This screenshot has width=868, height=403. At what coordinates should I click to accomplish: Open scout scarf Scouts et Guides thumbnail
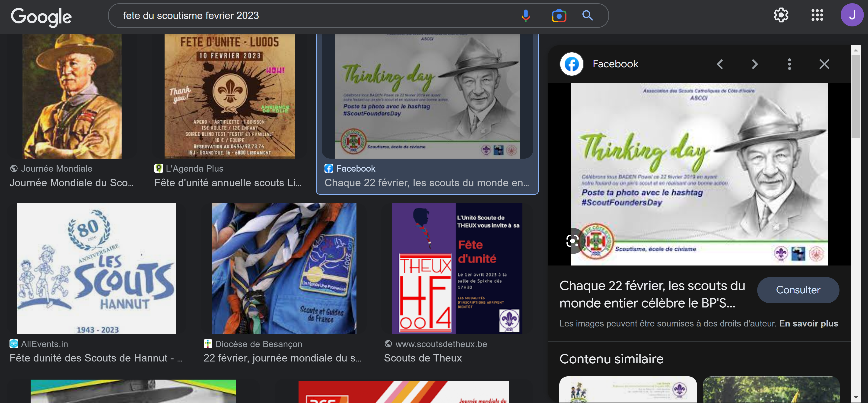coord(284,269)
